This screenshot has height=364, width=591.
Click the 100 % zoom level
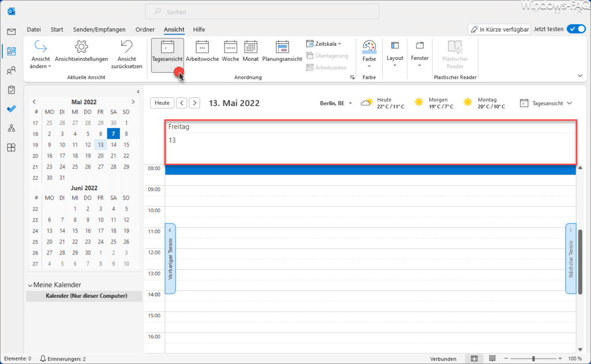tap(575, 359)
